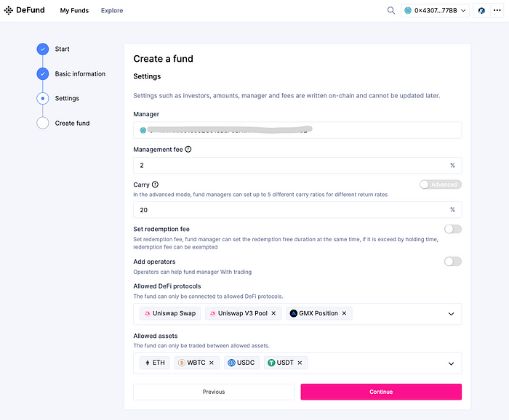Click the search magnifier icon
The height and width of the screenshot is (420, 509).
(x=391, y=11)
